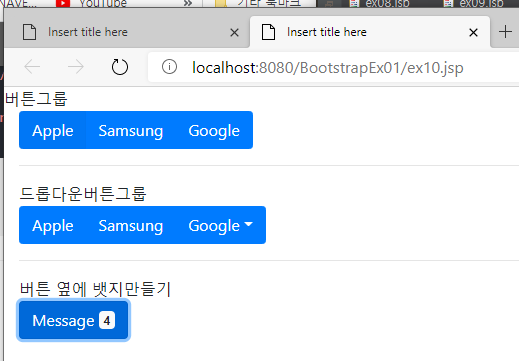Open the site information icon
The image size is (519, 361).
click(x=169, y=67)
